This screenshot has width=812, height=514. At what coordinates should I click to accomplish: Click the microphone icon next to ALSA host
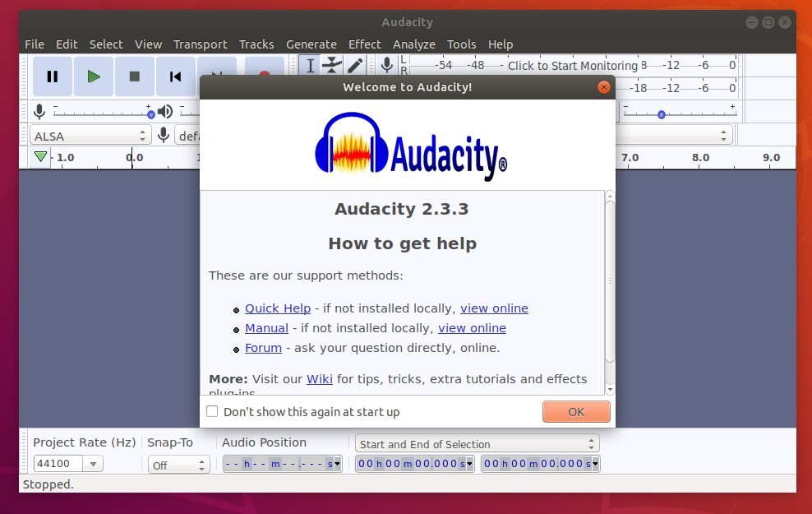tap(164, 135)
